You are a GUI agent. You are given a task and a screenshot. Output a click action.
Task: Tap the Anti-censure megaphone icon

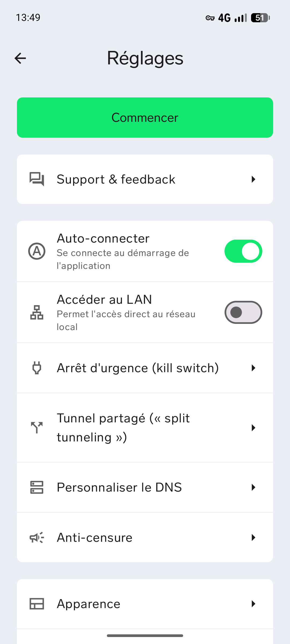37,537
